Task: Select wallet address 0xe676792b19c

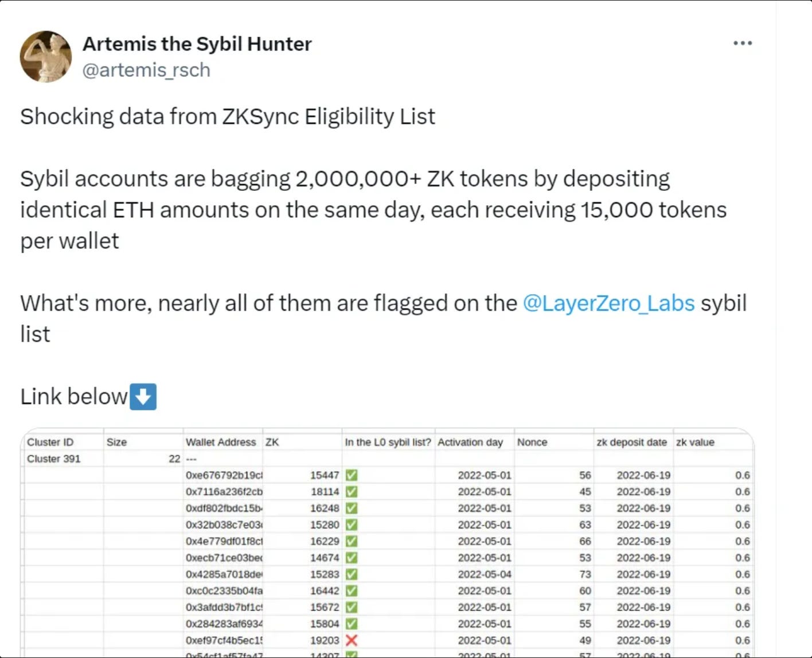Action: point(224,475)
